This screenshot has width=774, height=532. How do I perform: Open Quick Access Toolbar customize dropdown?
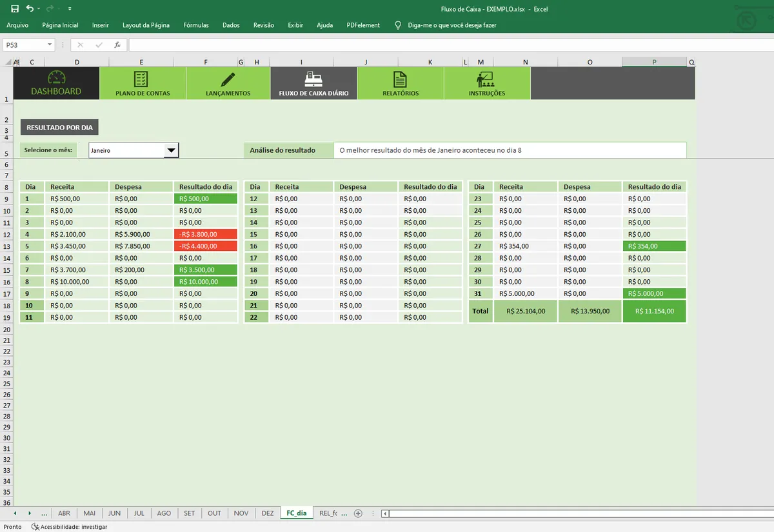pos(70,9)
